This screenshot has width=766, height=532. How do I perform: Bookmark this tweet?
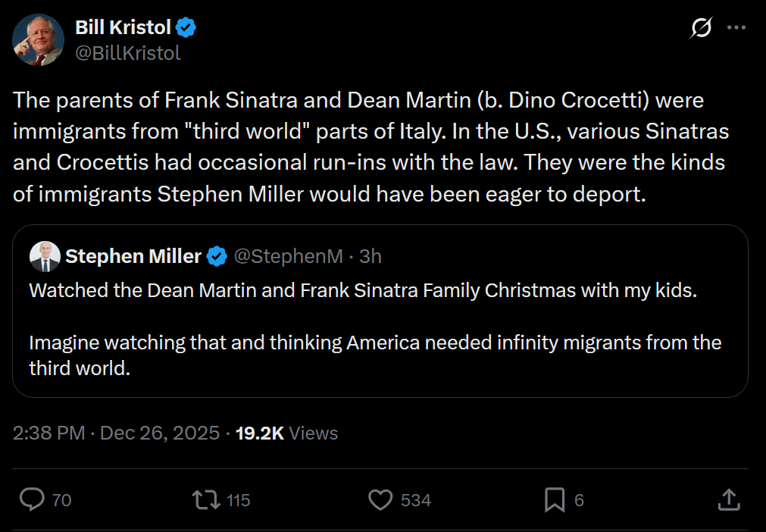555,499
